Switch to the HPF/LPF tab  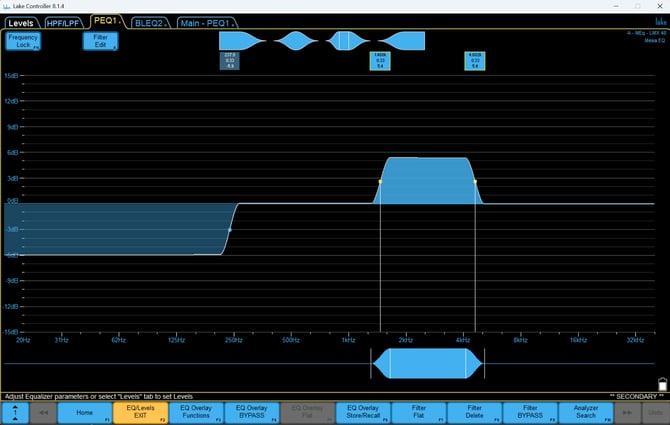(x=65, y=21)
